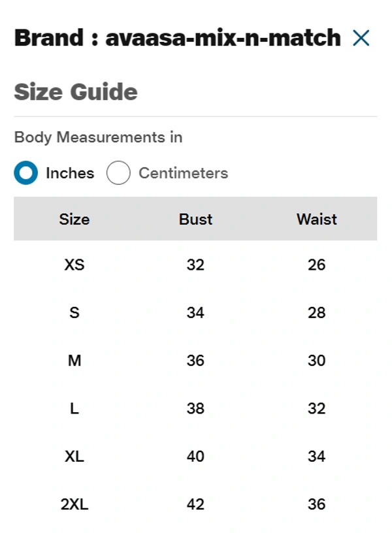Select the XL size row label
This screenshot has height=535, width=392.
coord(74,456)
